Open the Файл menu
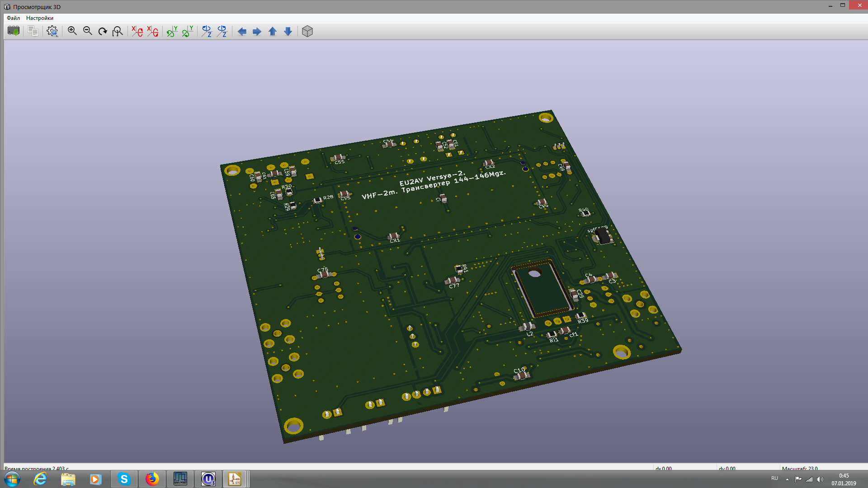The height and width of the screenshot is (488, 868). click(13, 18)
